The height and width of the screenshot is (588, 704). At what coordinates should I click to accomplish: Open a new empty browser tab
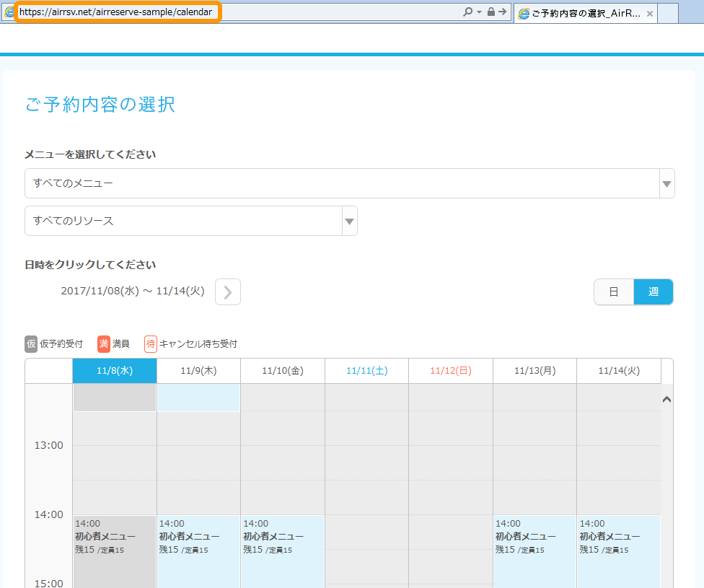(668, 14)
